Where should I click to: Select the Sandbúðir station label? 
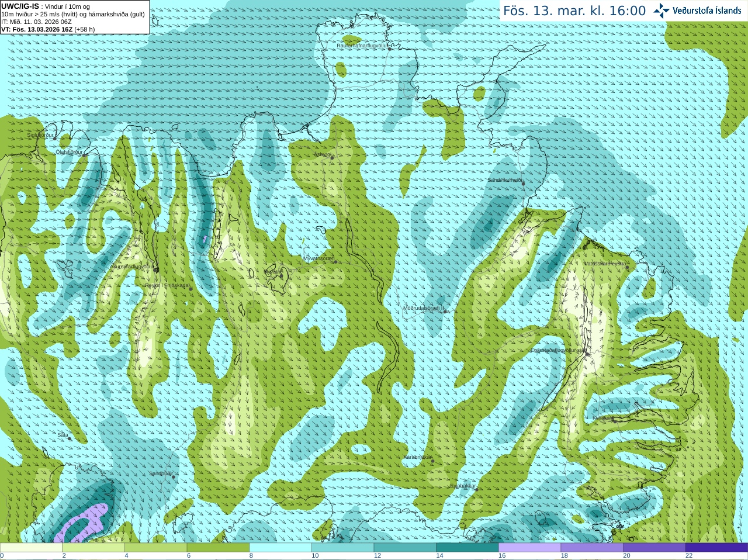click(161, 473)
